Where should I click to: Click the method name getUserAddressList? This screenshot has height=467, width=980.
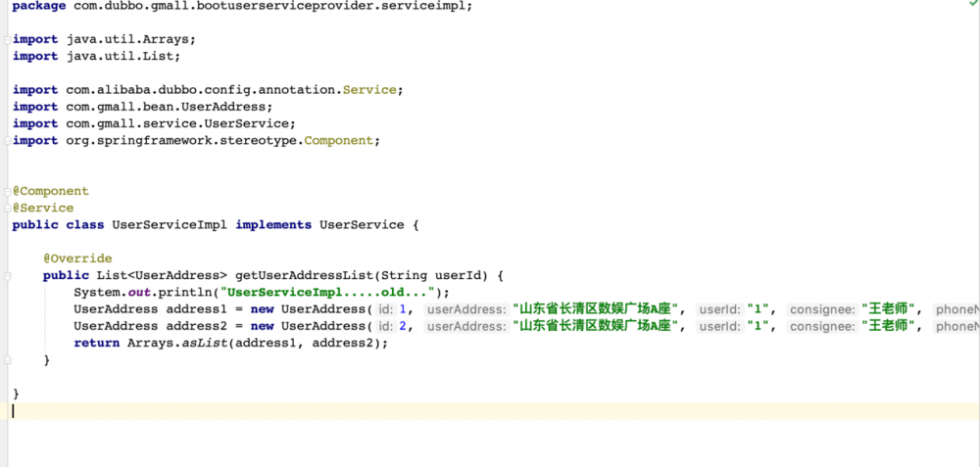point(304,275)
